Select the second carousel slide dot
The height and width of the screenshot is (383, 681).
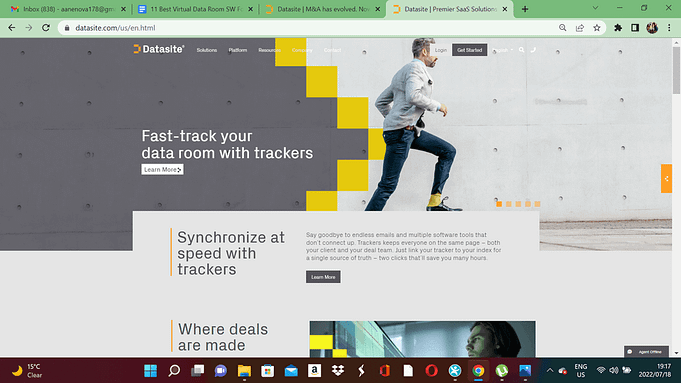click(x=509, y=204)
